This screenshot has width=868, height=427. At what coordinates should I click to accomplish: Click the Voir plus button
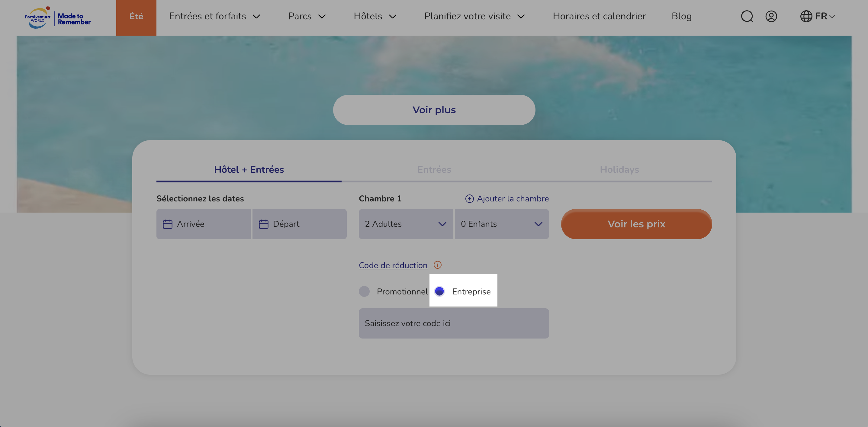tap(434, 110)
